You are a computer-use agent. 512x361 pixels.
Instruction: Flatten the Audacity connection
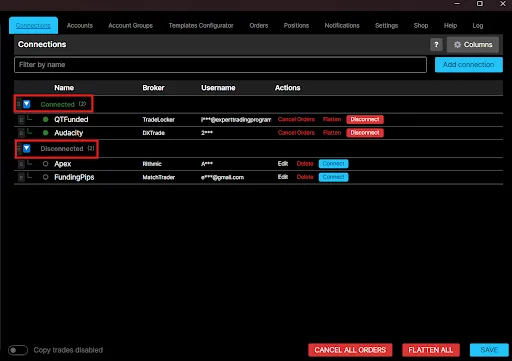pyautogui.click(x=332, y=133)
